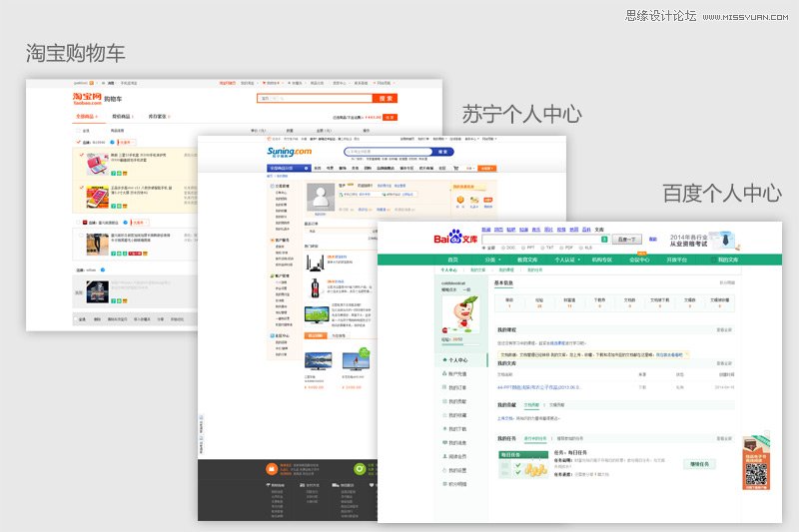The image size is (799, 532).
Task: Switch to the 库存紧张 tab in the Taobao cart
Action: pos(159,117)
